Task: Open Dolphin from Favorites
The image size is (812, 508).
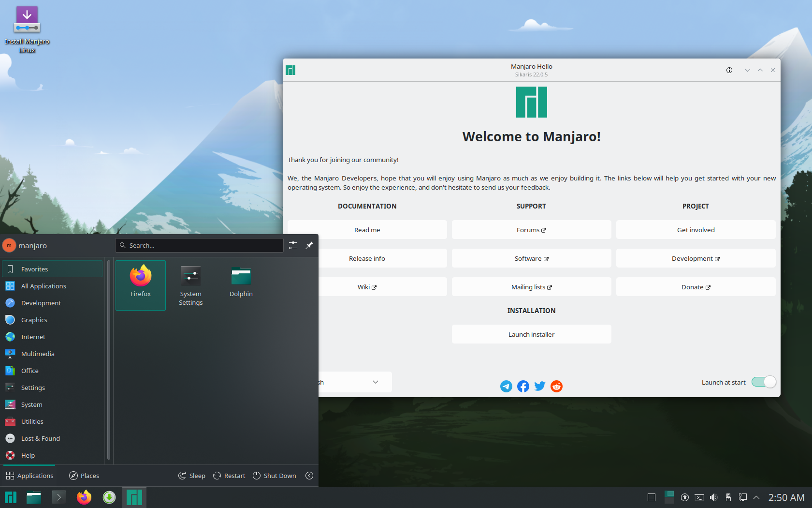Action: click(x=241, y=285)
